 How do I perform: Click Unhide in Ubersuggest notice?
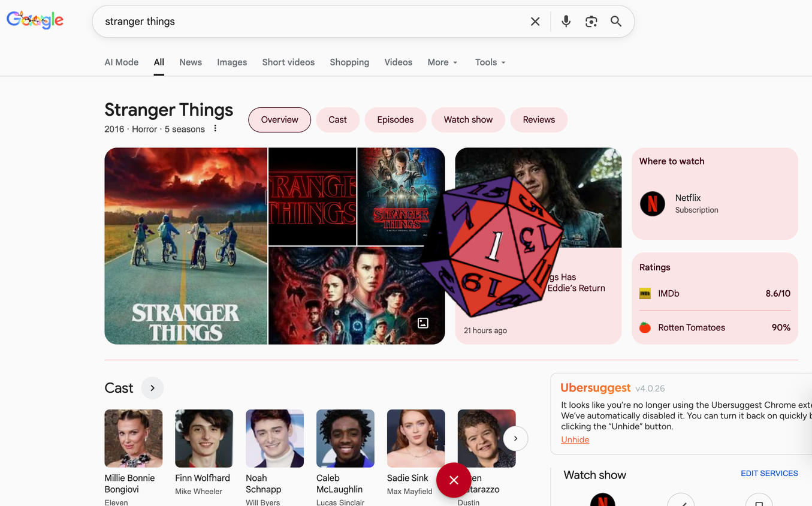pos(575,439)
